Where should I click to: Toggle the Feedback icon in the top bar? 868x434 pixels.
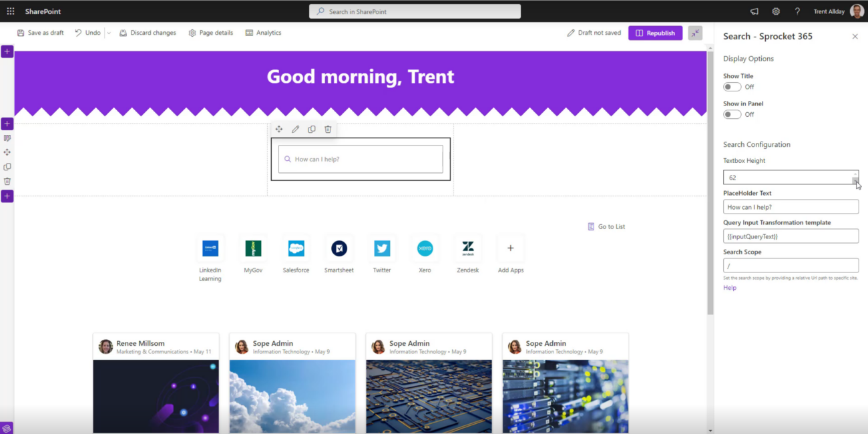(x=754, y=11)
